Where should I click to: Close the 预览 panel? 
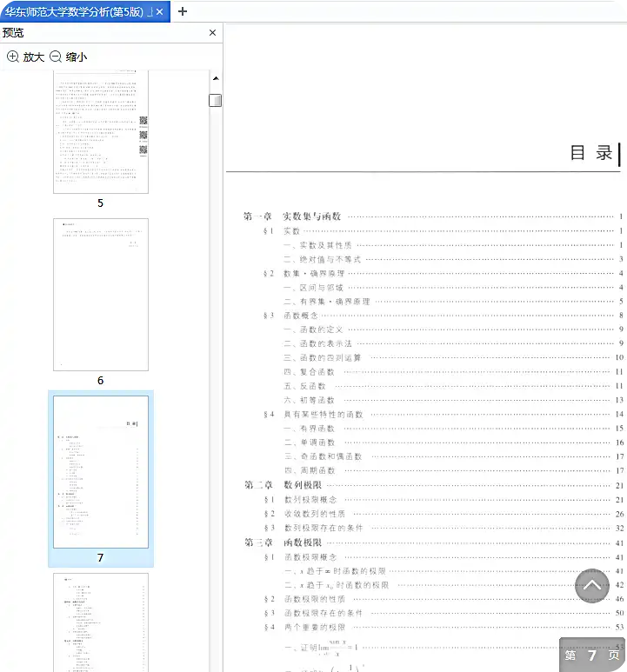point(212,32)
